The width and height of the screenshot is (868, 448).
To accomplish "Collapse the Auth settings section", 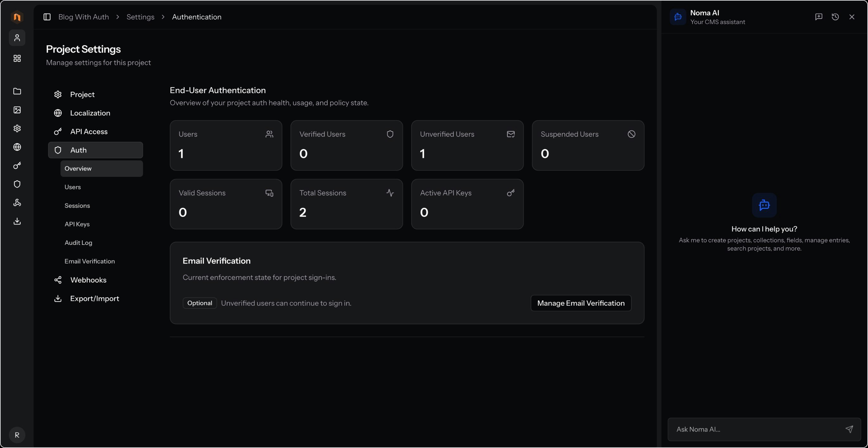I will 95,150.
